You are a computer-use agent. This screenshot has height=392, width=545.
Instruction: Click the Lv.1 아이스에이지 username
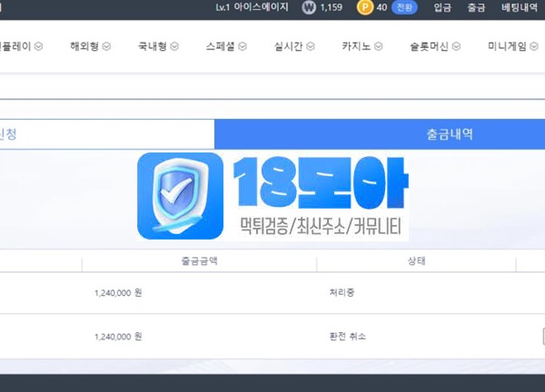(x=252, y=7)
